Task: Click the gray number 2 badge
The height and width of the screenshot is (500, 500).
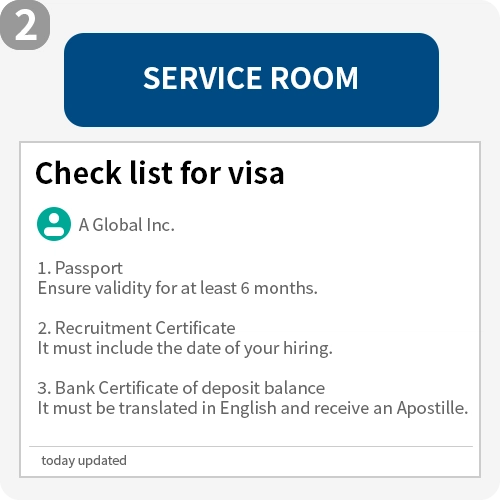Action: [25, 25]
